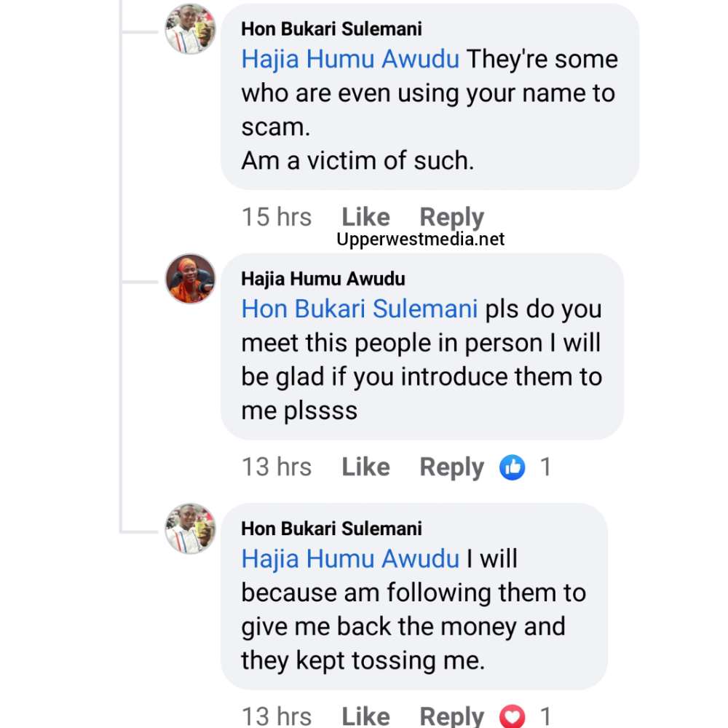
Task: Like the 'kept tossing me' comment
Action: pyautogui.click(x=365, y=716)
